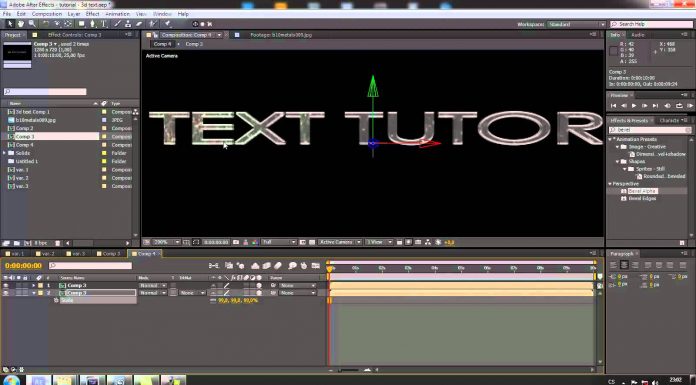
Task: Select the Hand tool
Action: [x=21, y=24]
